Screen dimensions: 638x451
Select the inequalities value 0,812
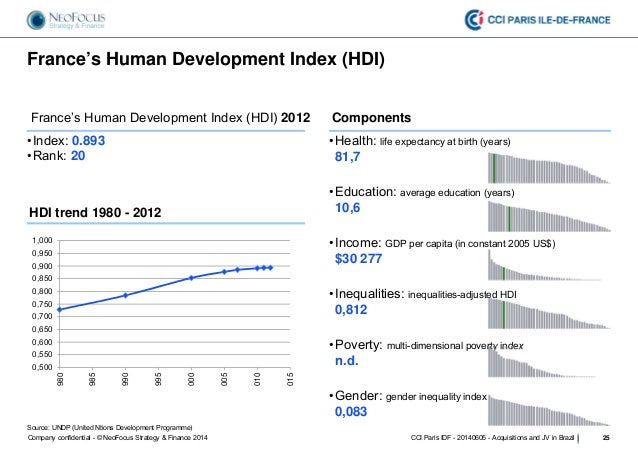click(351, 310)
